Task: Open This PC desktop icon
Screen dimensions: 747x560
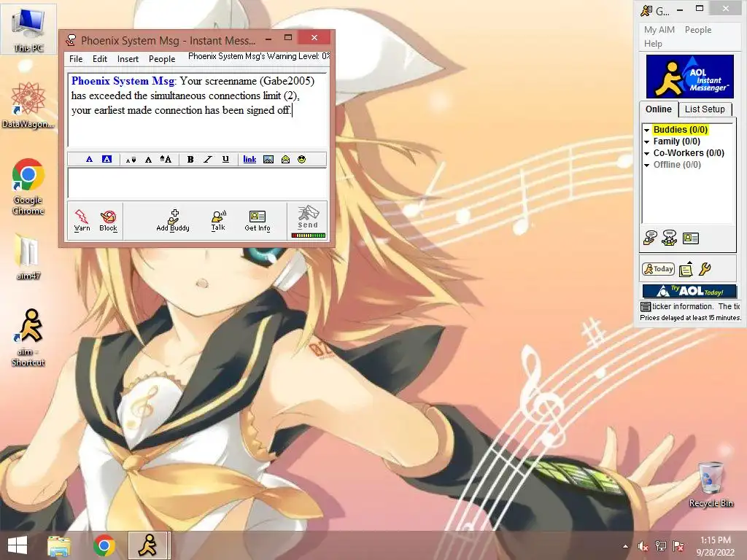Action: 28,29
